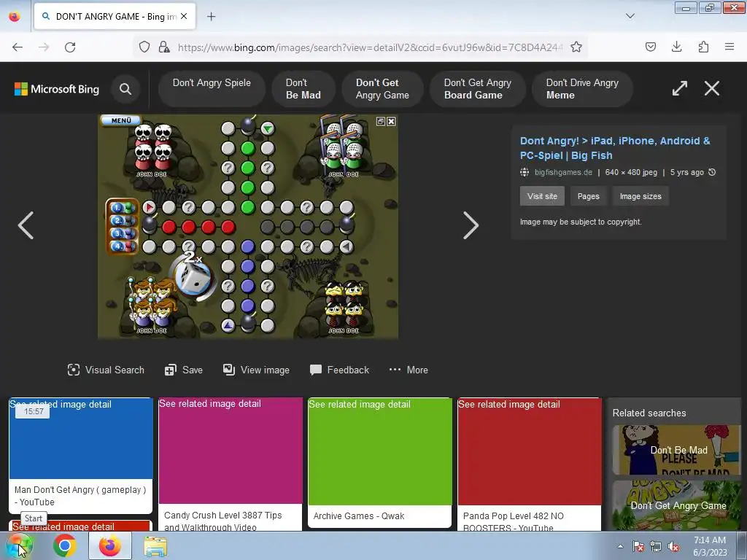
Task: Open a new tab with plus button
Action: coord(211,17)
